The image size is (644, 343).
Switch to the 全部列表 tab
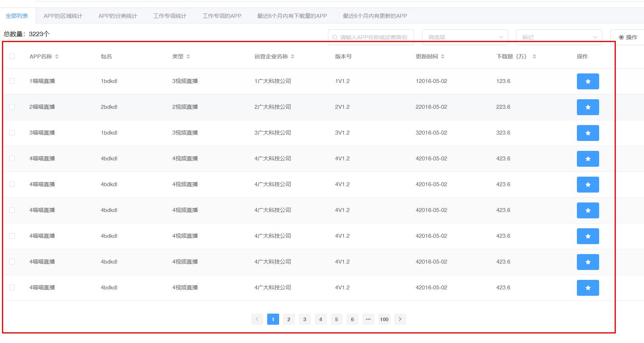[17, 16]
